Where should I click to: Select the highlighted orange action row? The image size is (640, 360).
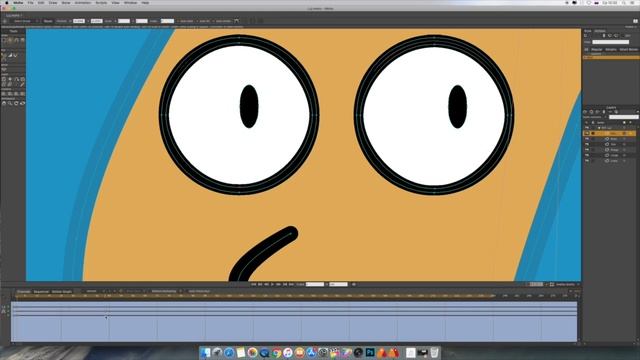click(611, 58)
